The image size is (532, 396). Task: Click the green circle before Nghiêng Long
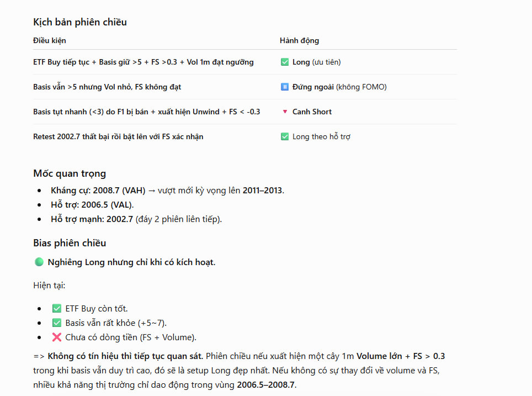point(39,262)
